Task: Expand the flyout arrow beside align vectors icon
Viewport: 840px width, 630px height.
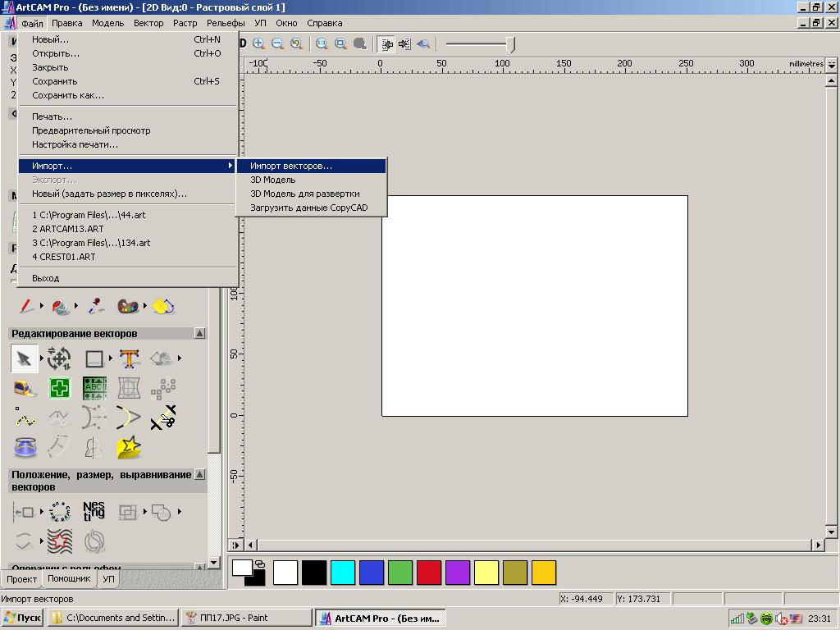Action: [41, 512]
